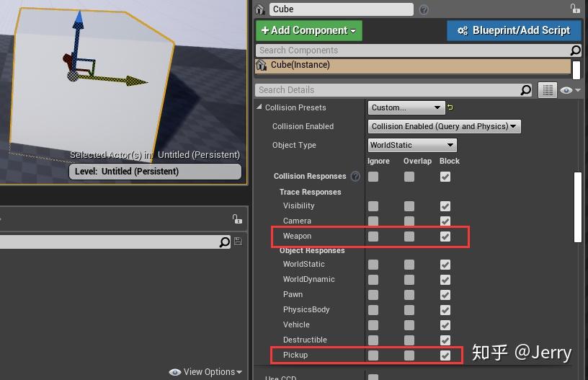Toggle Visibility trace Block checkbox
Image resolution: width=588 pixels, height=380 pixels.
click(x=445, y=206)
